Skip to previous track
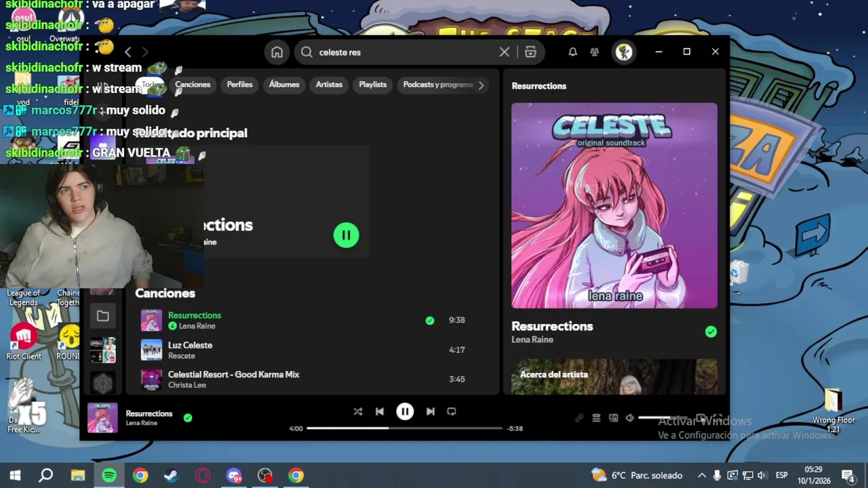Screen dimensions: 868x488 [x=380, y=411]
